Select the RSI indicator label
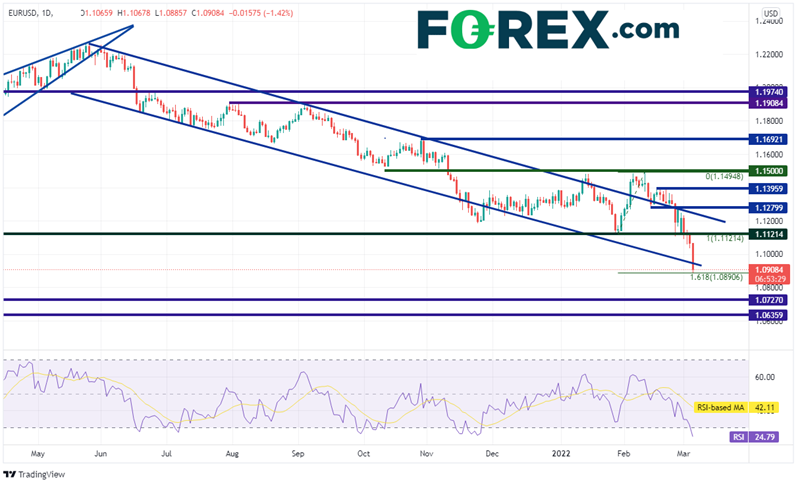The image size is (800, 486). (738, 437)
